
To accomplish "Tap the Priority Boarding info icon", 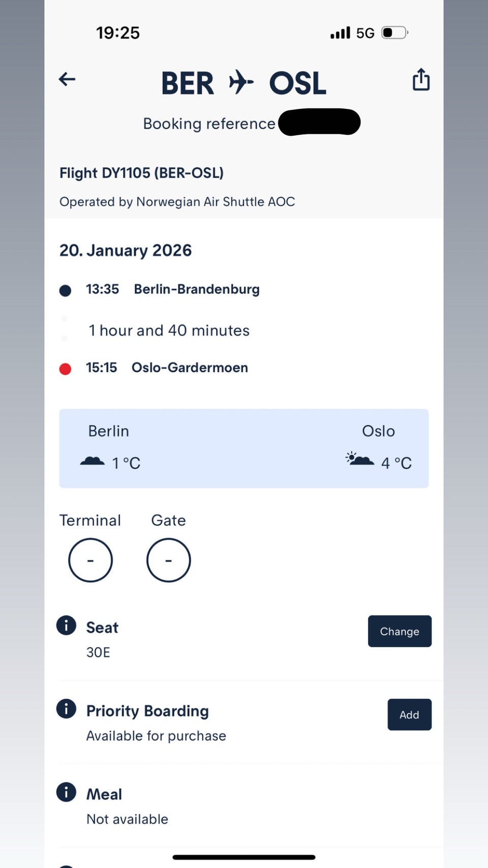I will [66, 708].
